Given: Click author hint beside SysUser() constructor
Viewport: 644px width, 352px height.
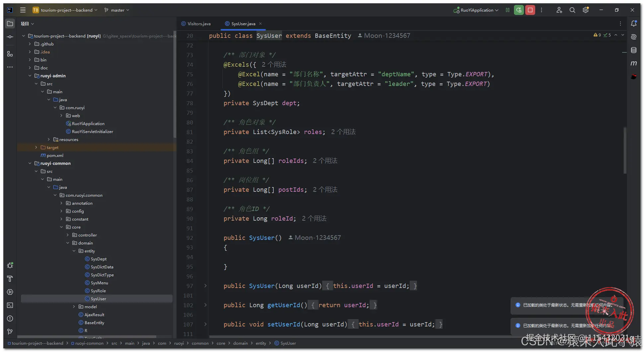Looking at the screenshot, I should 315,238.
